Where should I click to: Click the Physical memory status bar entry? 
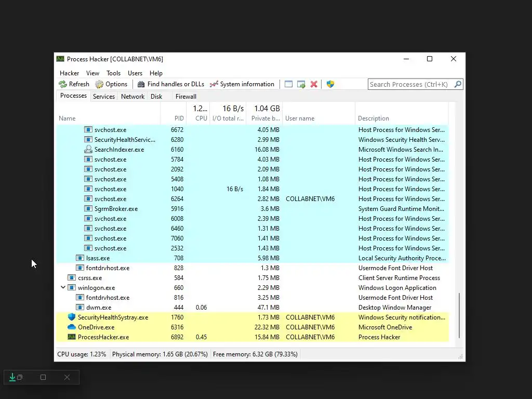(x=160, y=354)
